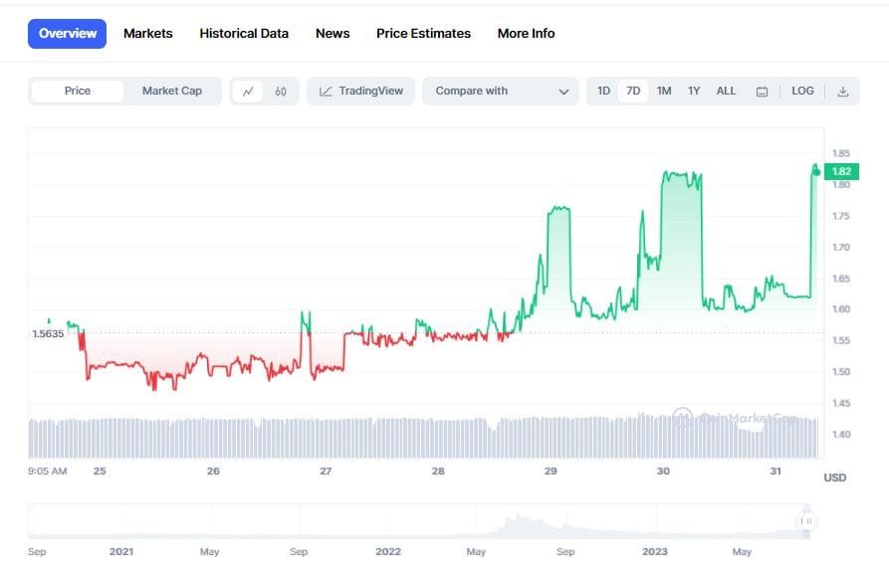This screenshot has height=588, width=889.
Task: Expand the Compare with dropdown
Action: click(501, 91)
